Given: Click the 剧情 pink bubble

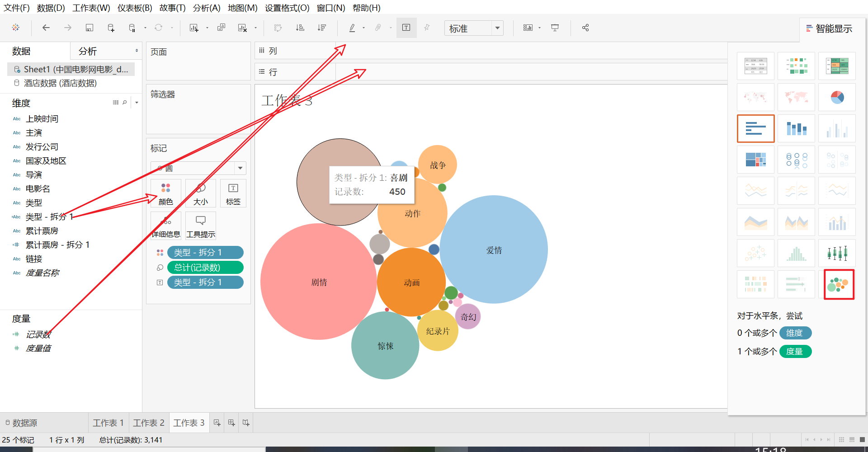Looking at the screenshot, I should 319,282.
